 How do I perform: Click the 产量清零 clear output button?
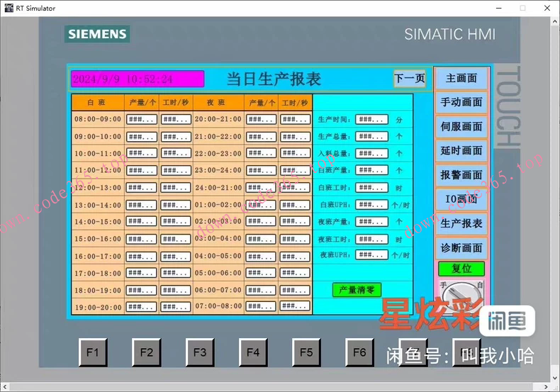click(x=357, y=290)
